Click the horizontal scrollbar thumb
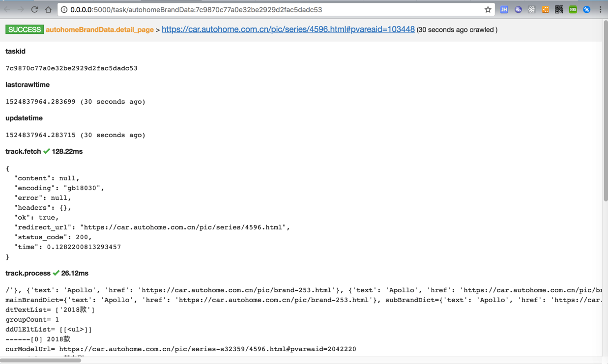 tap(40, 360)
